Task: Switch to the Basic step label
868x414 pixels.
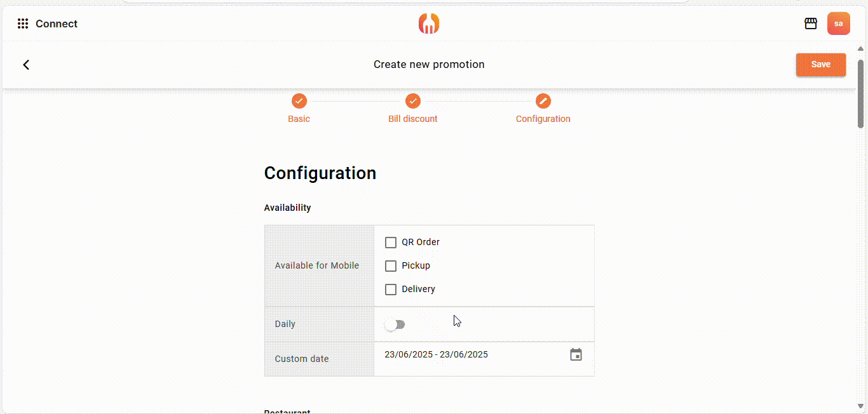Action: point(299,119)
